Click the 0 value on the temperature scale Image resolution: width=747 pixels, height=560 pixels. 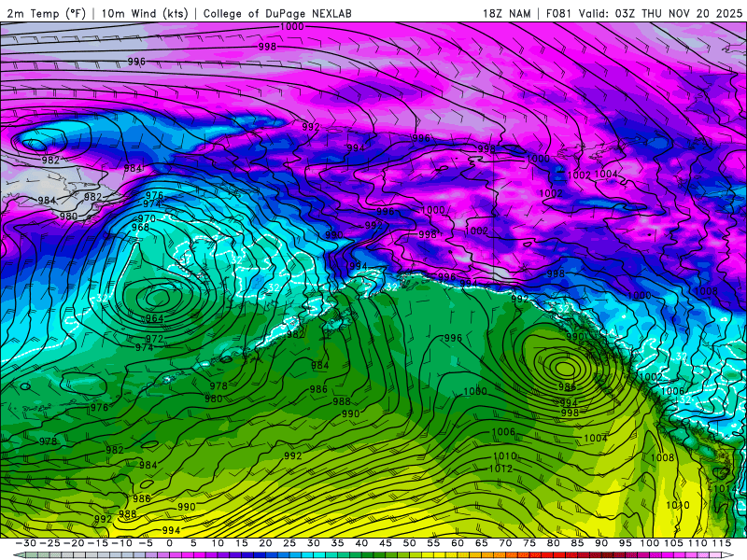point(170,543)
